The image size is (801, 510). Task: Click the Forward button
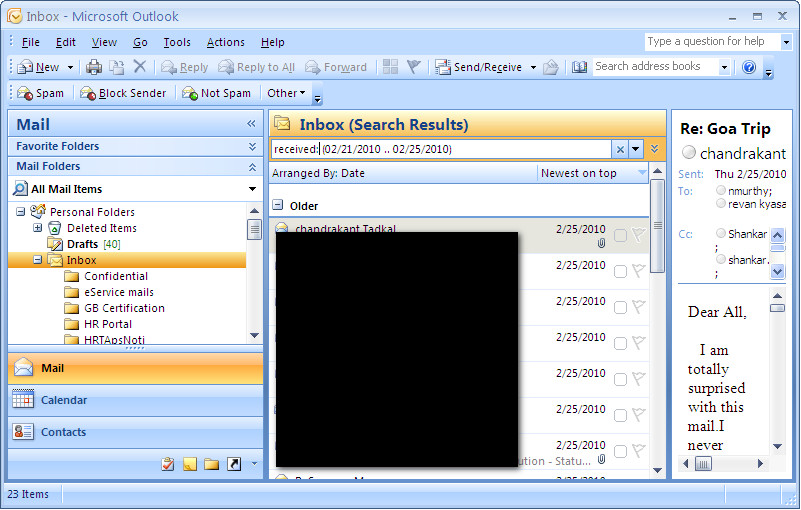(336, 67)
